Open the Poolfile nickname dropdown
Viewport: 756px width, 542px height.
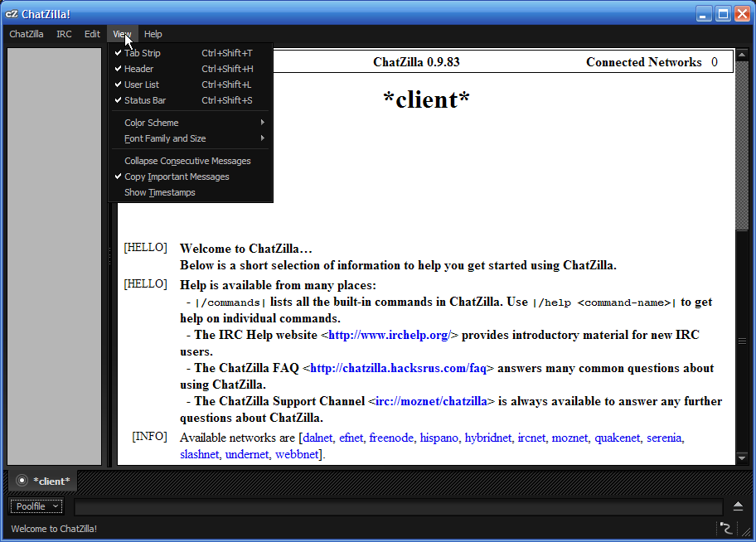pos(36,506)
